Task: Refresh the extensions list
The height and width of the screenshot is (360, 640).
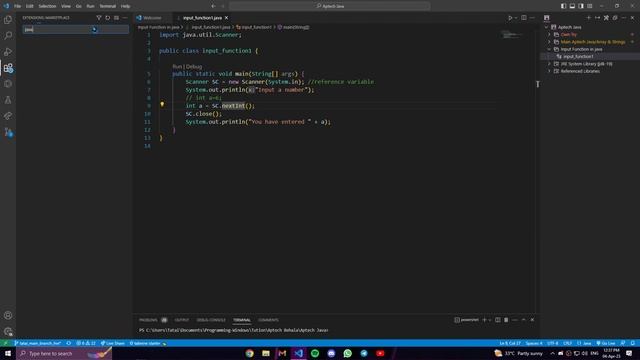Action: [108, 18]
